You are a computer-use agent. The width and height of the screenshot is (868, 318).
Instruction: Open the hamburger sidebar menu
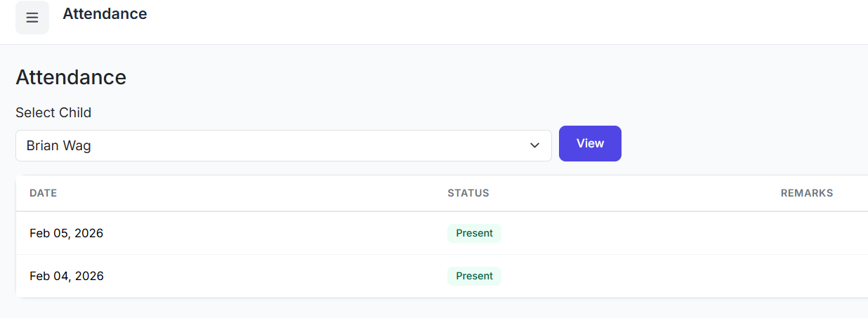tap(32, 18)
